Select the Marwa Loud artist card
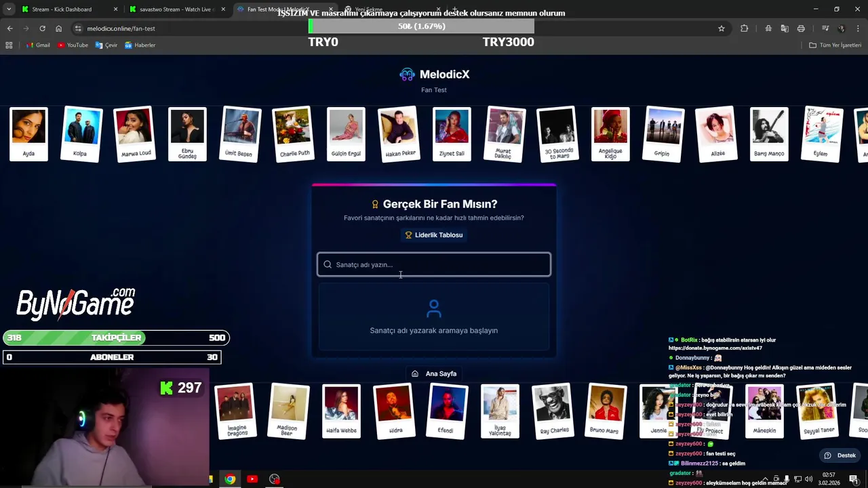The height and width of the screenshot is (488, 868). pos(134,134)
